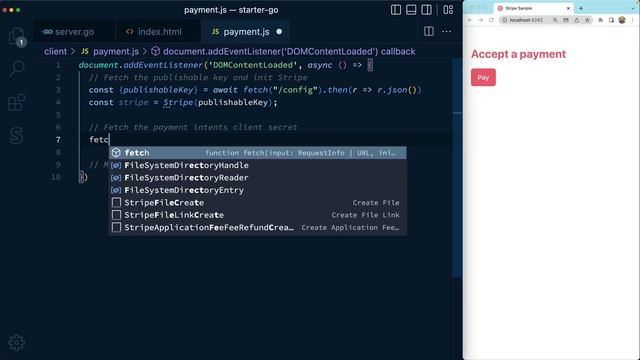
Task: Open a new browser tab
Action: [x=581, y=8]
